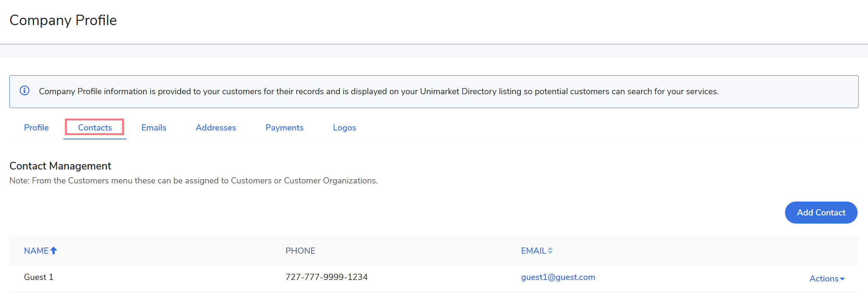Open the Logos tab
The width and height of the screenshot is (868, 295).
coord(344,128)
